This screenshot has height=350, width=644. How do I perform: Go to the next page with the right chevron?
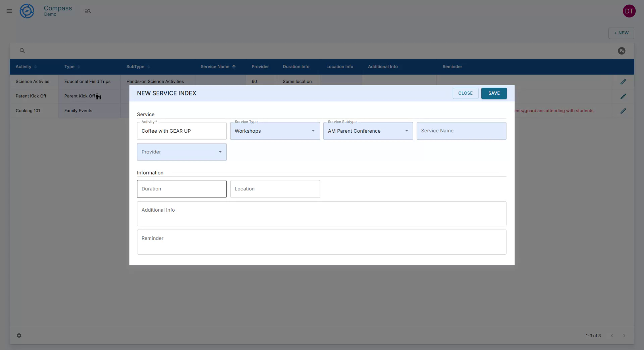point(624,336)
